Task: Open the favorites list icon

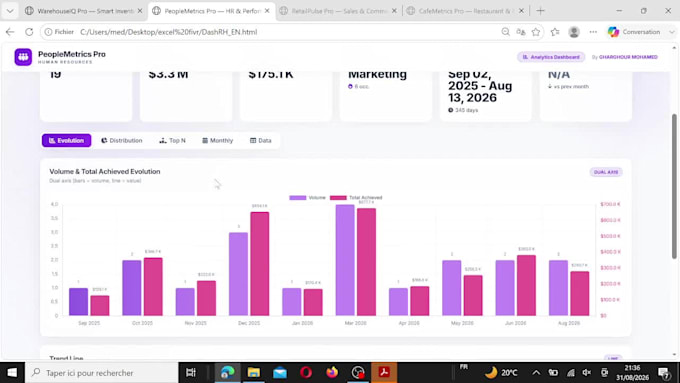Action: coord(555,32)
